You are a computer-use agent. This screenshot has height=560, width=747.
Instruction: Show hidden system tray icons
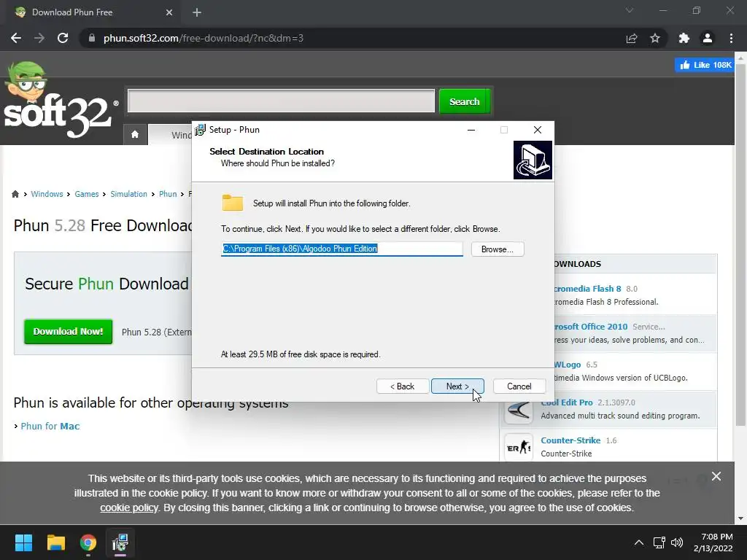click(x=639, y=542)
